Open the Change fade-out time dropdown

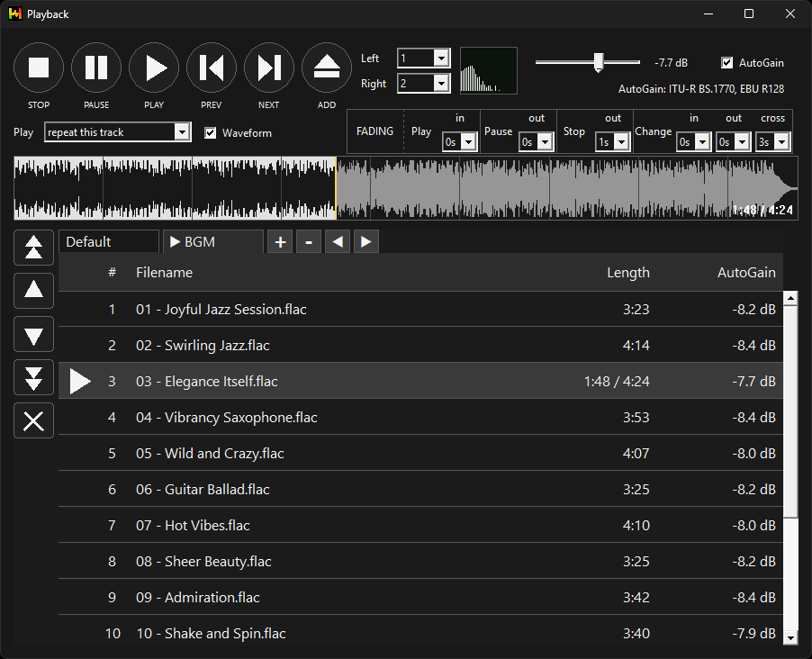(x=734, y=142)
